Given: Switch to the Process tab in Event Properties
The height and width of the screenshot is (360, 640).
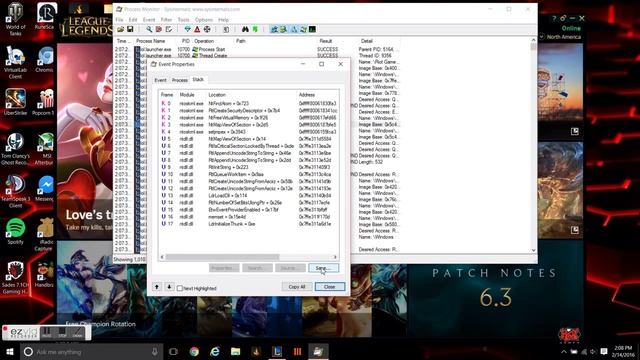Looking at the screenshot, I should click(x=180, y=80).
